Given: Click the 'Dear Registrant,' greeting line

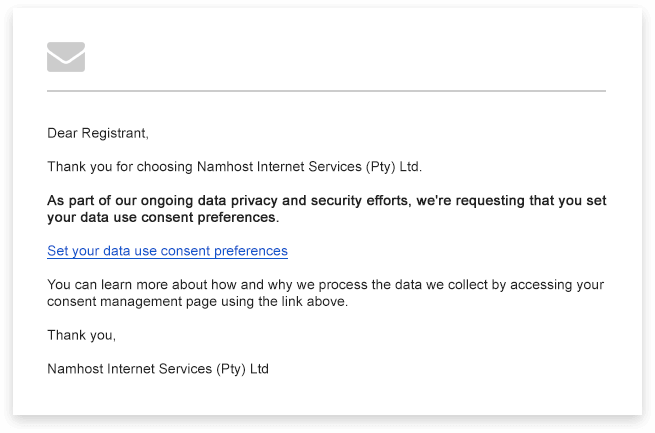Looking at the screenshot, I should tap(98, 133).
